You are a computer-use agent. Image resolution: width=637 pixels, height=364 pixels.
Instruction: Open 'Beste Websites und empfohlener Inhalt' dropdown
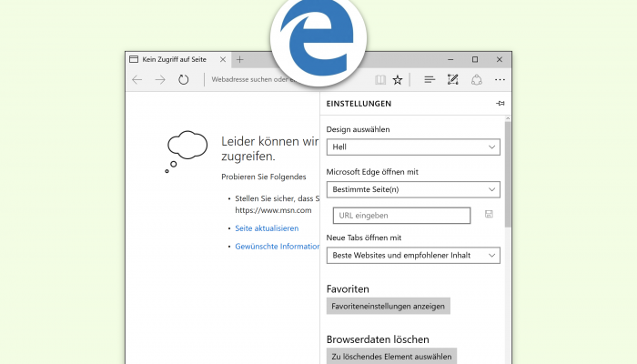pyautogui.click(x=413, y=255)
